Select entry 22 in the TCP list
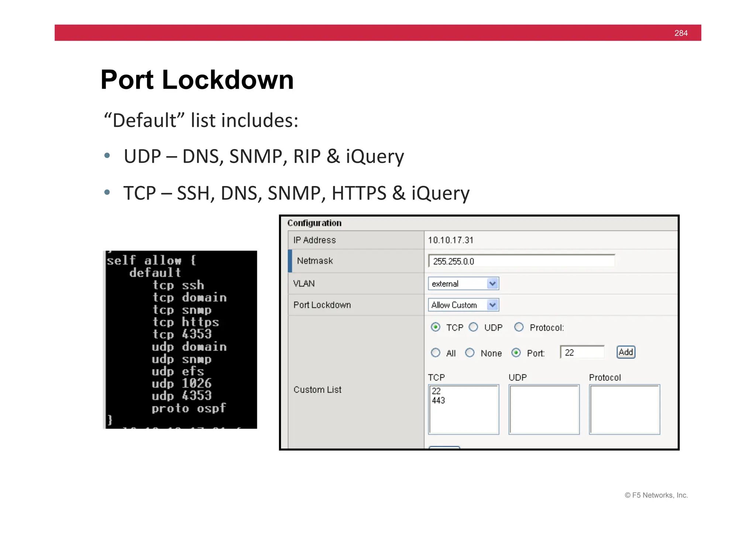 [436, 391]
